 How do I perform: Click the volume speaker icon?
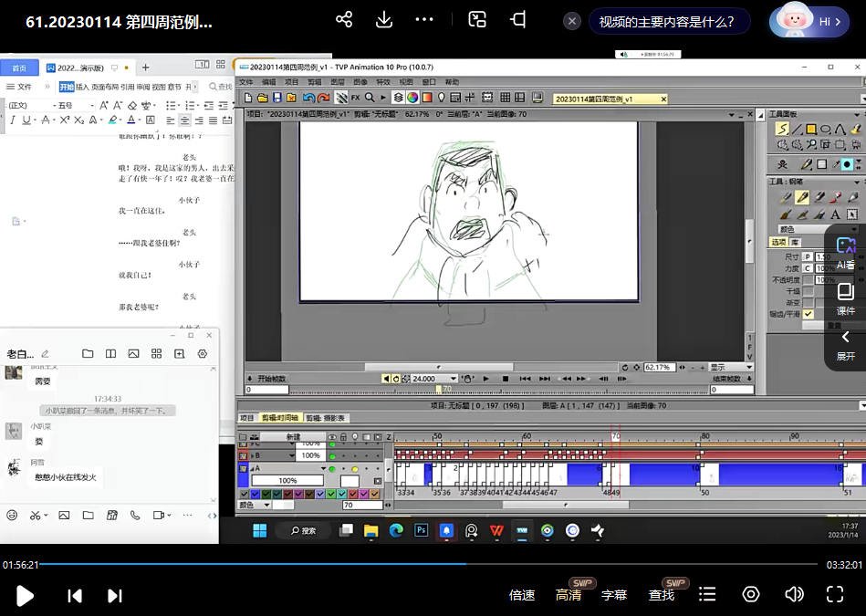pyautogui.click(x=794, y=595)
